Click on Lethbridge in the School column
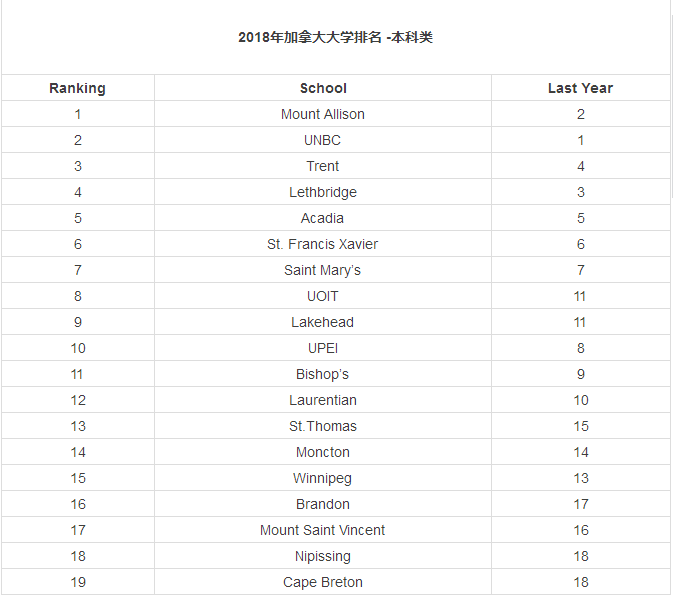This screenshot has height=596, width=673. coord(323,192)
